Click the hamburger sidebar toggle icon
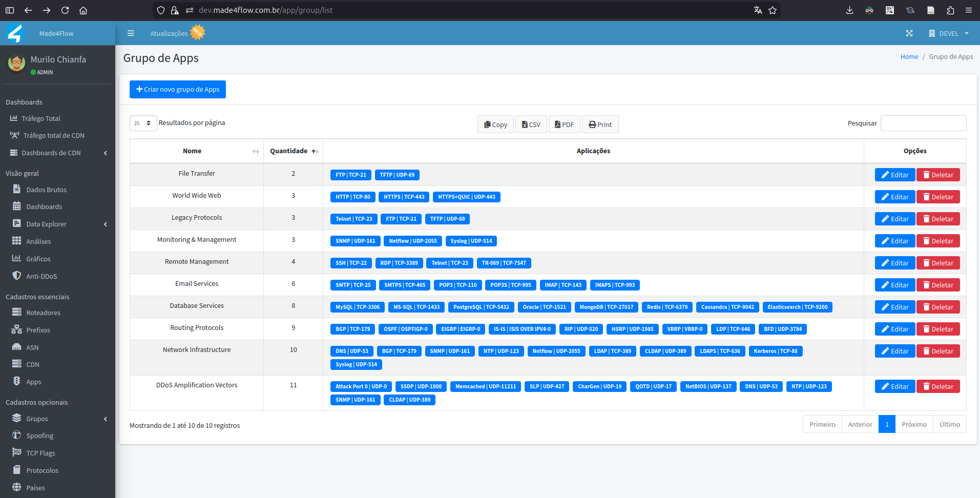 tap(131, 33)
